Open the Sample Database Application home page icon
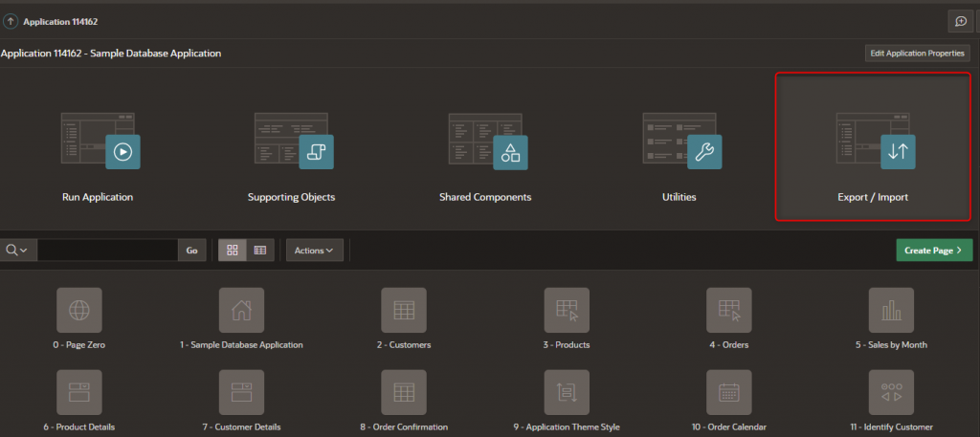980x437 pixels. (x=241, y=310)
